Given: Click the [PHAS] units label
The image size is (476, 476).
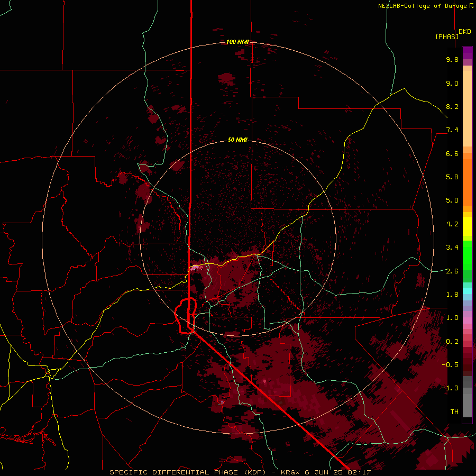Looking at the screenshot, I should pos(447,36).
